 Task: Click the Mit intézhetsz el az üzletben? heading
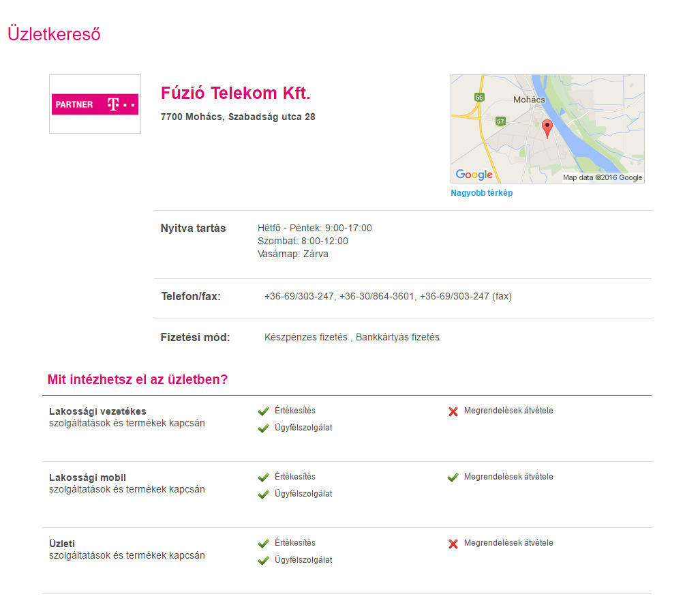pos(138,379)
